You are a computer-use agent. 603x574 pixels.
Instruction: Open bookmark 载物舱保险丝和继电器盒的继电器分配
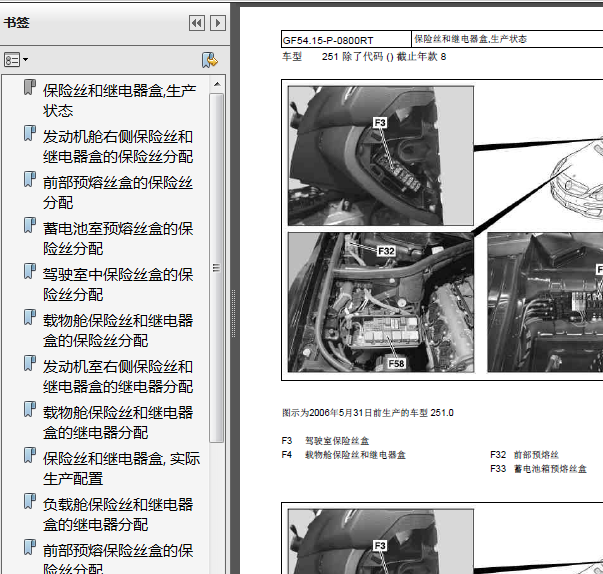pos(118,422)
